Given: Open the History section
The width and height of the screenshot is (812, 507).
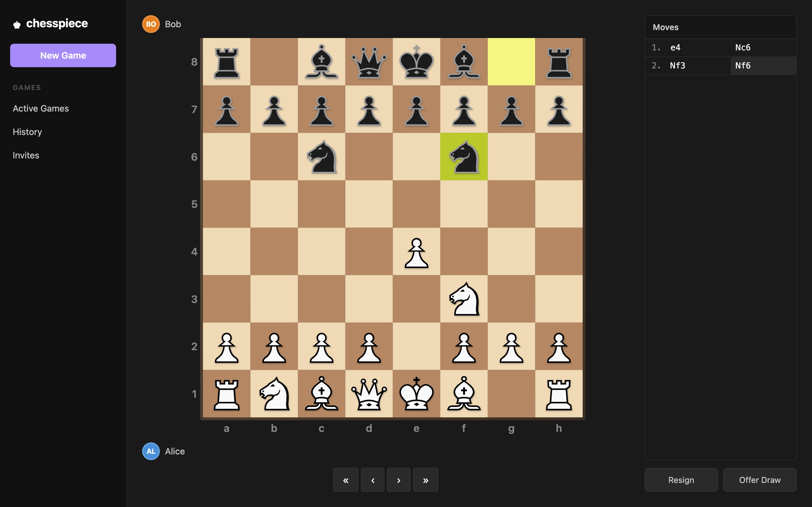Looking at the screenshot, I should pyautogui.click(x=27, y=132).
